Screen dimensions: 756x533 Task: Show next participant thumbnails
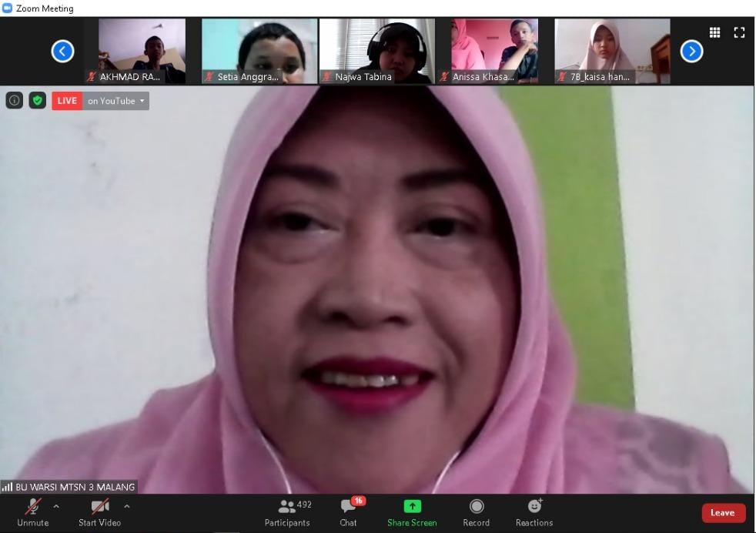[691, 51]
